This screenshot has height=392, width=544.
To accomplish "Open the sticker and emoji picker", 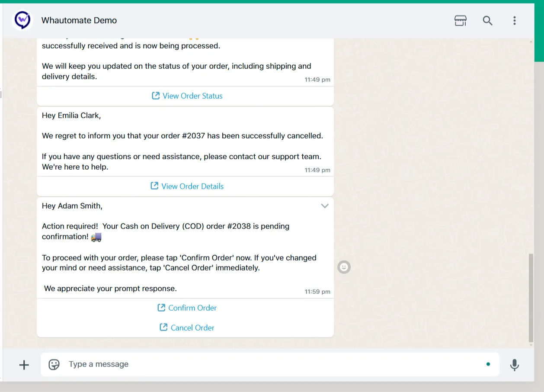I will (54, 364).
